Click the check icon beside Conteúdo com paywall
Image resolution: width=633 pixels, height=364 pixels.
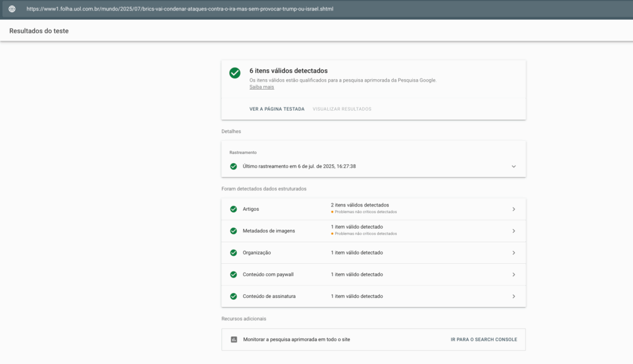234,274
